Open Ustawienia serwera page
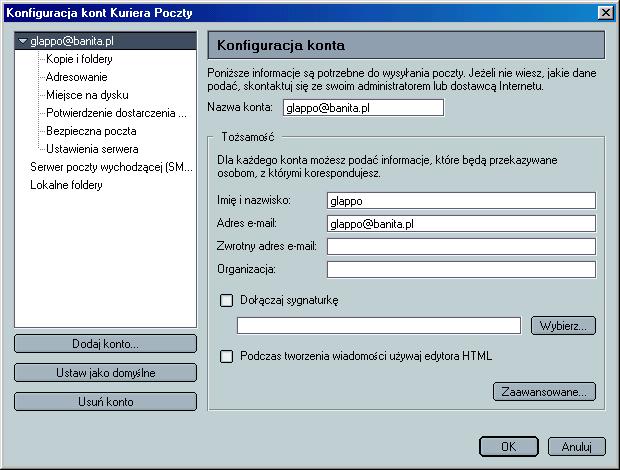Image resolution: width=620 pixels, height=470 pixels. click(x=93, y=149)
